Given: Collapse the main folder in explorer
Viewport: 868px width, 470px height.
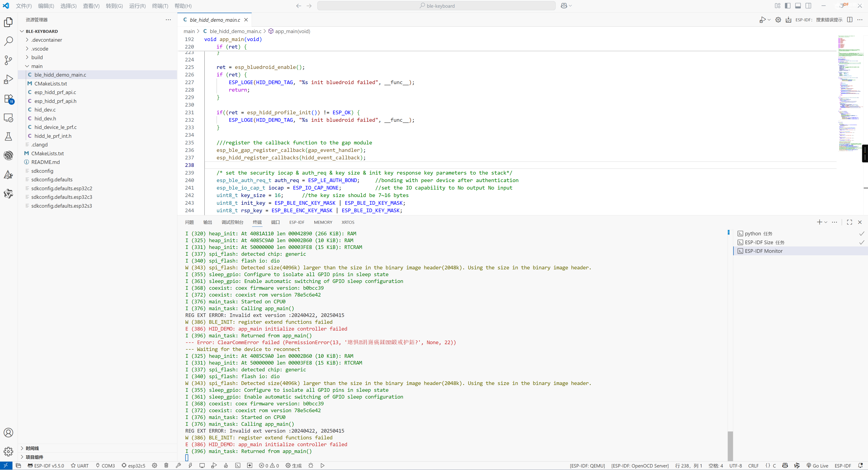Looking at the screenshot, I should pos(37,66).
